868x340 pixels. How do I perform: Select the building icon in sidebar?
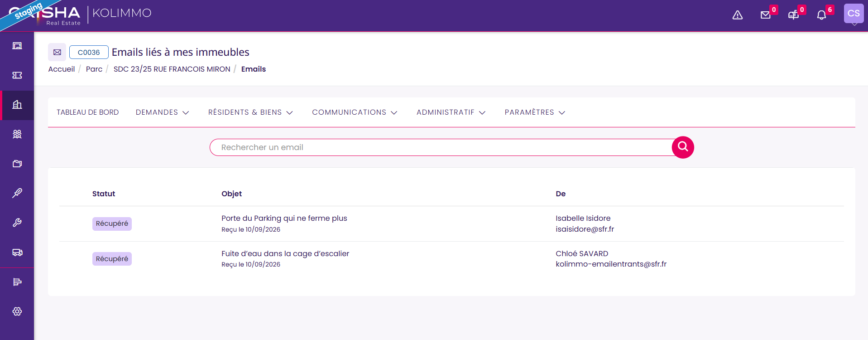pyautogui.click(x=17, y=105)
